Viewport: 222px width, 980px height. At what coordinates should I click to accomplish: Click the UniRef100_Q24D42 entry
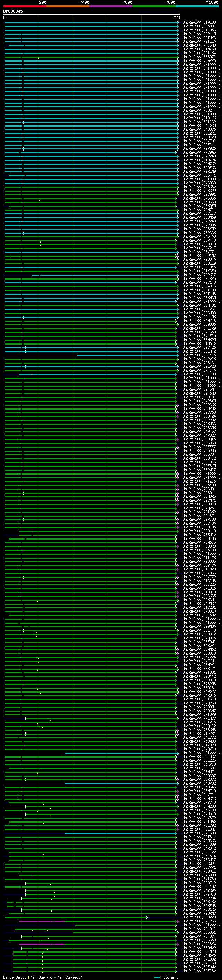pos(199,929)
